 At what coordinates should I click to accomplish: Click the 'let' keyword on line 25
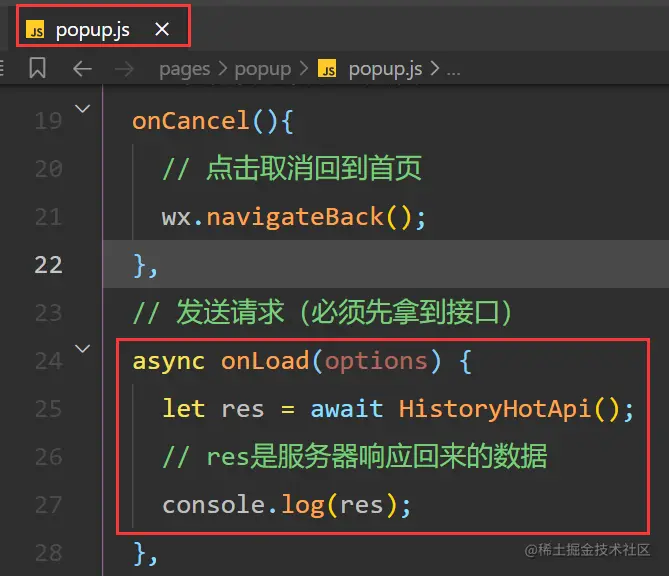pos(184,408)
